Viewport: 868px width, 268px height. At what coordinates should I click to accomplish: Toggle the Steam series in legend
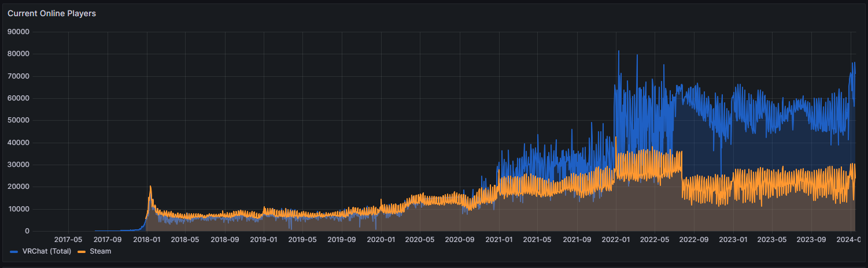[100, 251]
